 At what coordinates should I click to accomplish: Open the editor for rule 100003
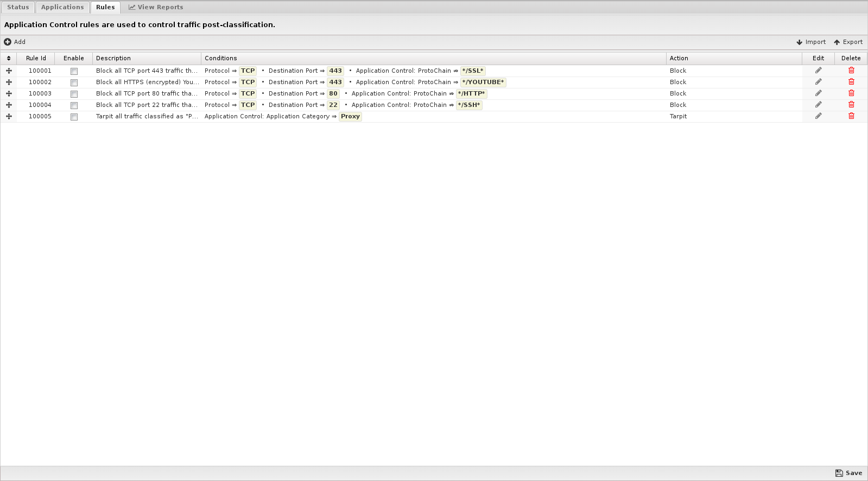click(818, 93)
